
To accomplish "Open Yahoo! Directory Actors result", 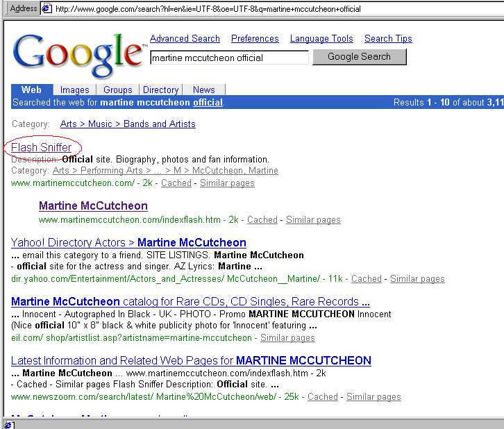I will (128, 243).
